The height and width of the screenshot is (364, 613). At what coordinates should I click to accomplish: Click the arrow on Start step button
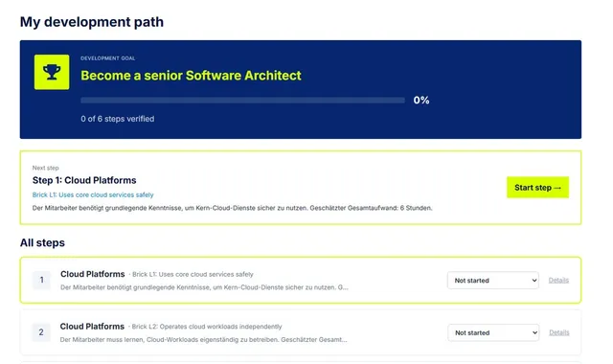[x=557, y=188]
